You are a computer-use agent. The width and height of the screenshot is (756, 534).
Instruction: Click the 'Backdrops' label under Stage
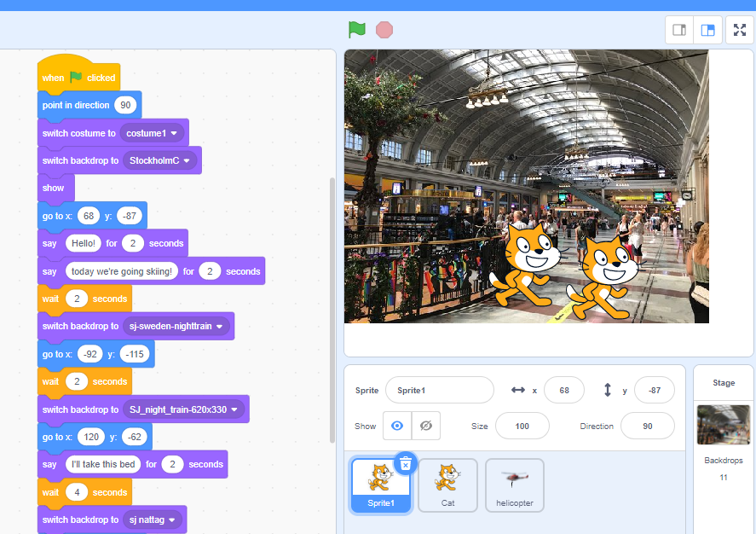[724, 460]
